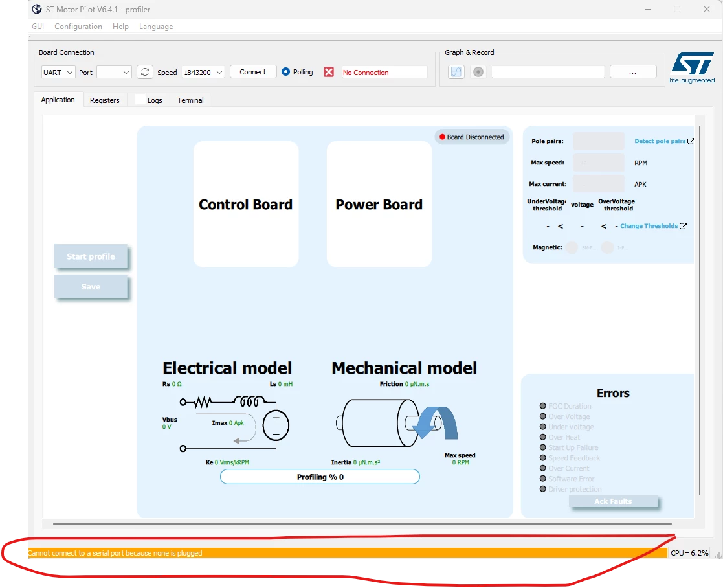Open the GUI menu

coord(38,27)
